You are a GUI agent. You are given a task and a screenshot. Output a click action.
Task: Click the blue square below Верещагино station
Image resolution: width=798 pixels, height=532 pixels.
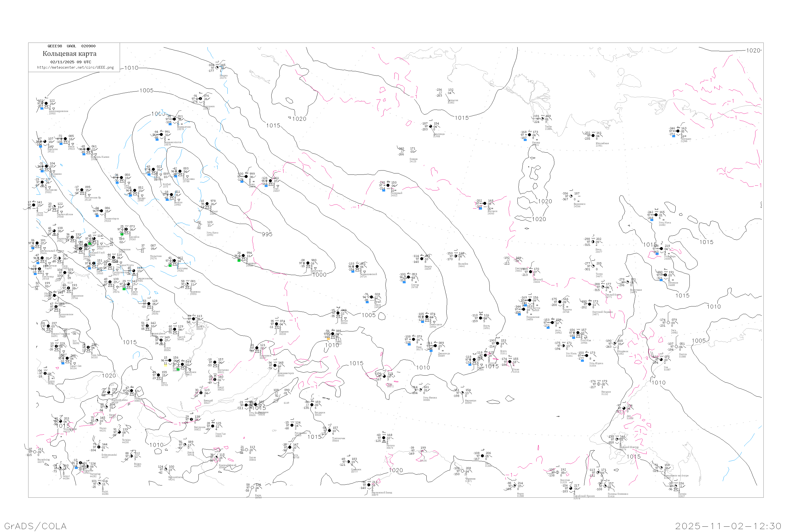[170, 124]
